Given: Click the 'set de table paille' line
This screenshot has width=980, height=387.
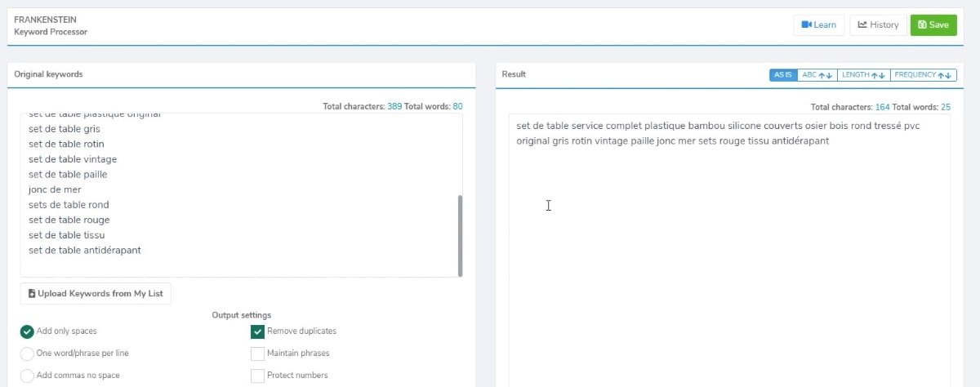Looking at the screenshot, I should [x=68, y=174].
